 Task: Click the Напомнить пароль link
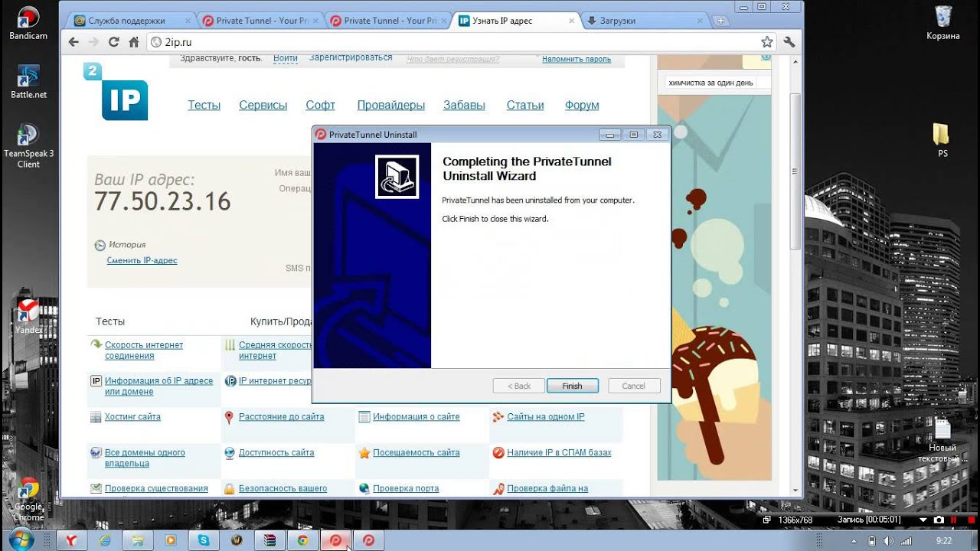(x=577, y=59)
